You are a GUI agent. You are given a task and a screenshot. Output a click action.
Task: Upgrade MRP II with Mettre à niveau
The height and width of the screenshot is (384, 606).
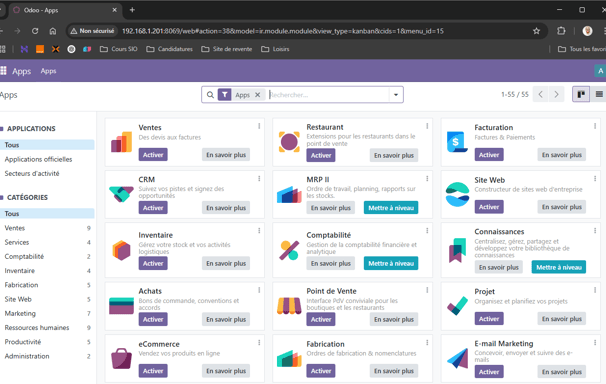[391, 208]
